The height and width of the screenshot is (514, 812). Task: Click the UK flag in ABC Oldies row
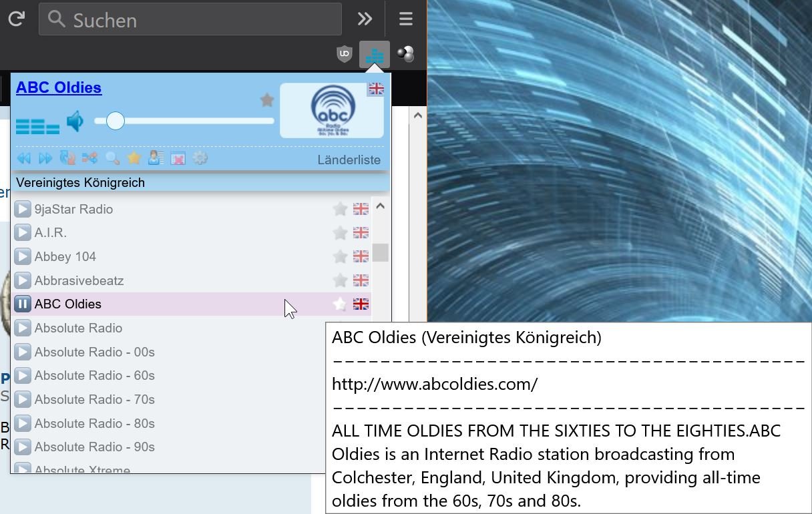click(361, 304)
